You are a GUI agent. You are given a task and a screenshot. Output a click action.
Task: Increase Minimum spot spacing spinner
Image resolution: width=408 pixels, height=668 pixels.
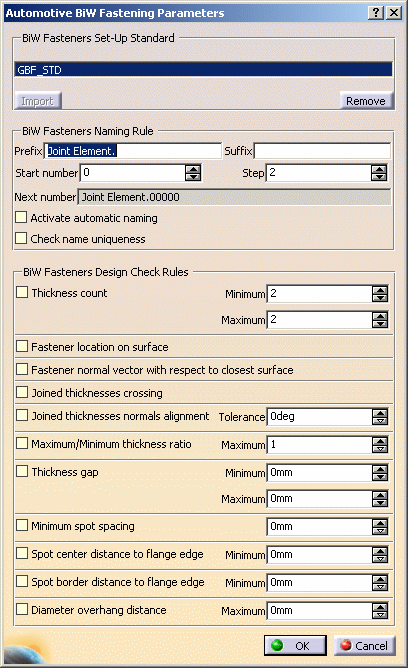tap(379, 522)
